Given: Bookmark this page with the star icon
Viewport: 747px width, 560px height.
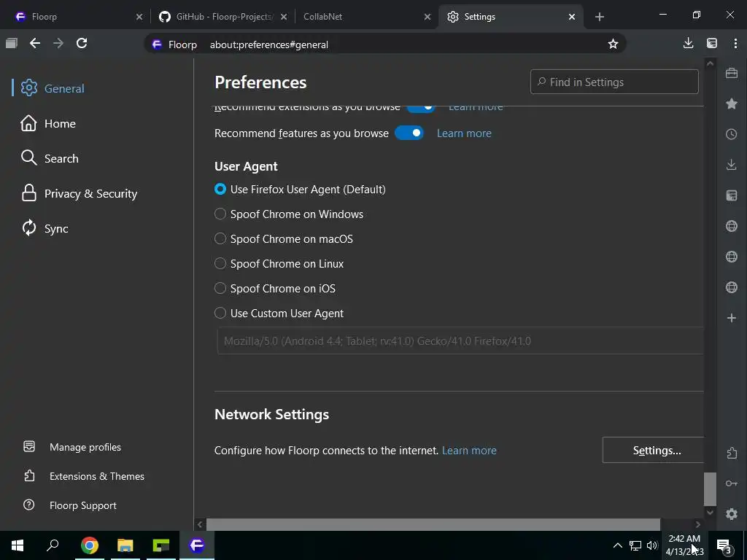Looking at the screenshot, I should pyautogui.click(x=613, y=44).
